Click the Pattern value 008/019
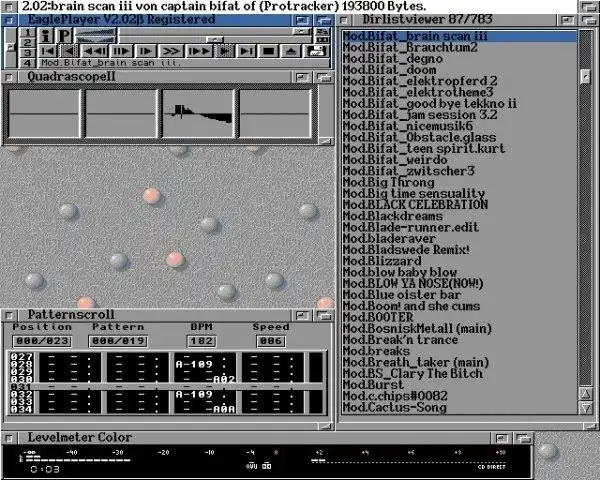The image size is (600, 480). point(118,341)
